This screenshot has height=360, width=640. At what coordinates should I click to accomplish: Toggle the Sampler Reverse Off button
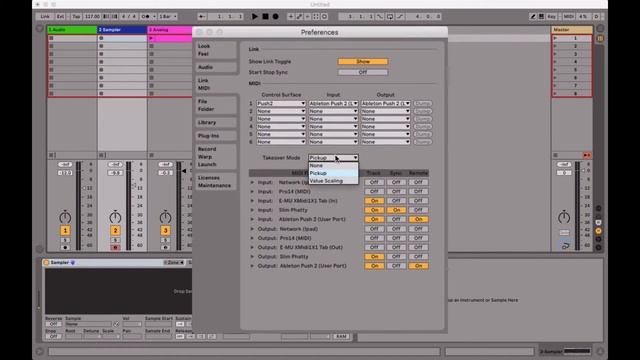(53, 324)
